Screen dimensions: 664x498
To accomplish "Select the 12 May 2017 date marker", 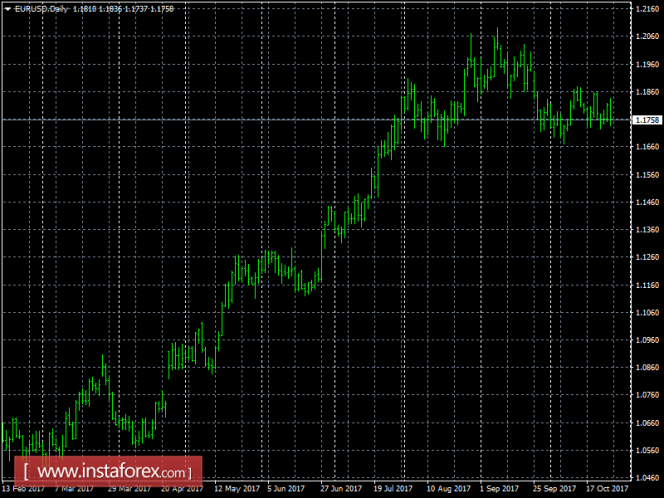I will [x=237, y=490].
